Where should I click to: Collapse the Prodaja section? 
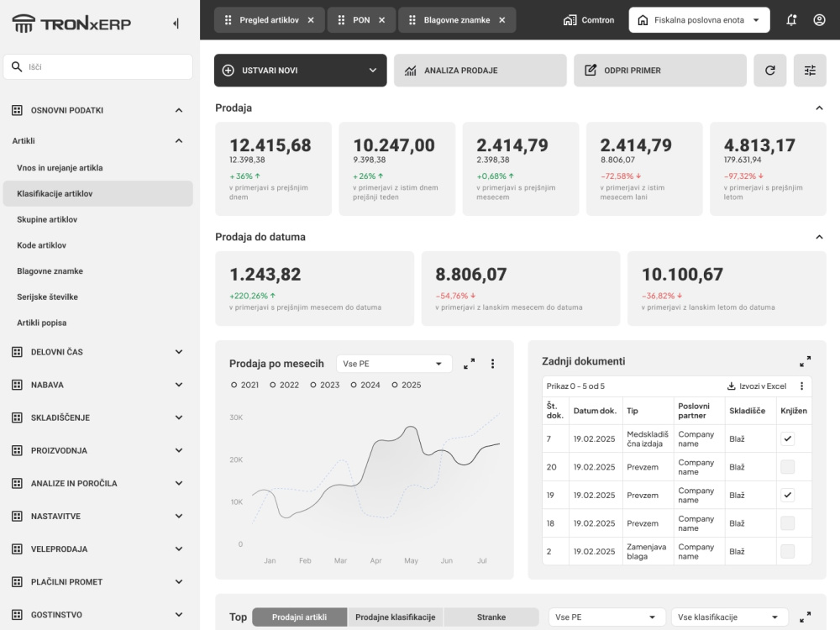pyautogui.click(x=819, y=108)
